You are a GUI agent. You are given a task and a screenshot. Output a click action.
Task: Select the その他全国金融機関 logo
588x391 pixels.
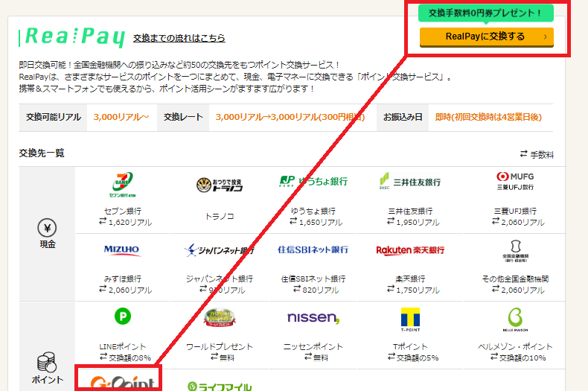click(x=515, y=251)
